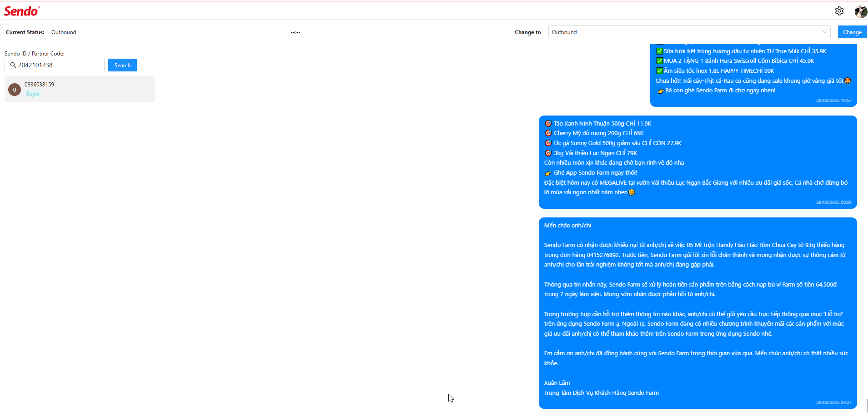
Task: Open the 0936038159 buyer conversation
Action: pos(80,89)
